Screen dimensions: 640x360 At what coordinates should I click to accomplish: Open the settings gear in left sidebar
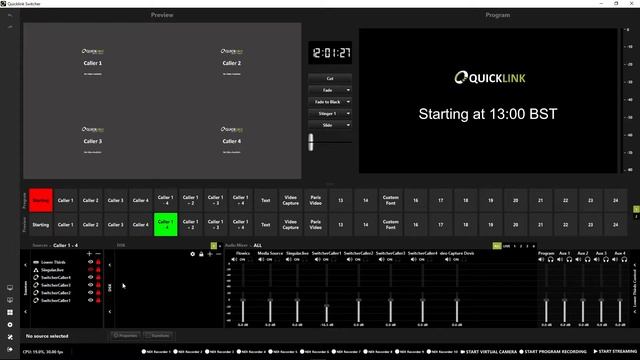coord(10,325)
